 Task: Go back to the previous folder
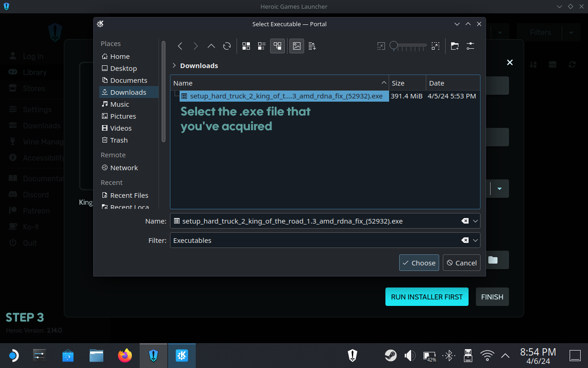coord(180,46)
